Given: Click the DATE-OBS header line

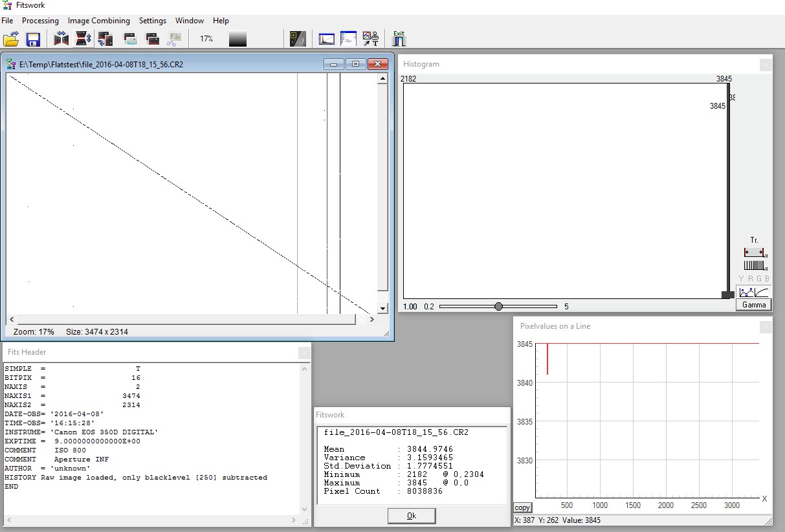Looking at the screenshot, I should (x=54, y=414).
